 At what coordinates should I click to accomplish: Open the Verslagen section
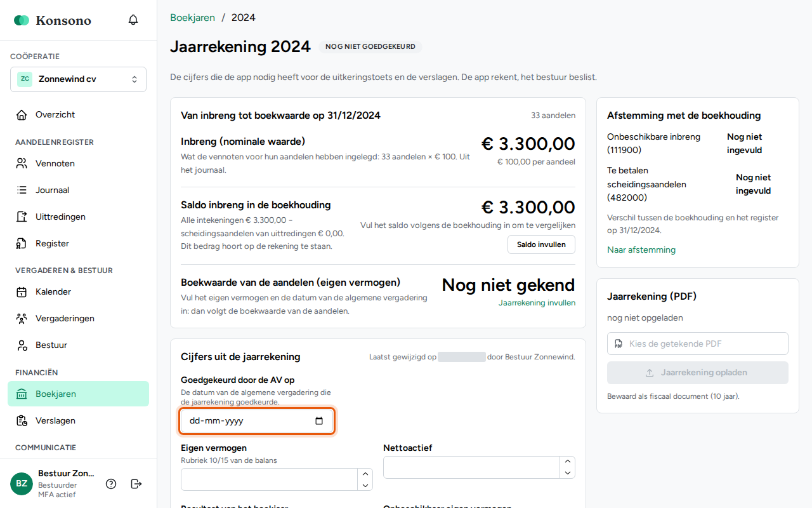(x=78, y=421)
